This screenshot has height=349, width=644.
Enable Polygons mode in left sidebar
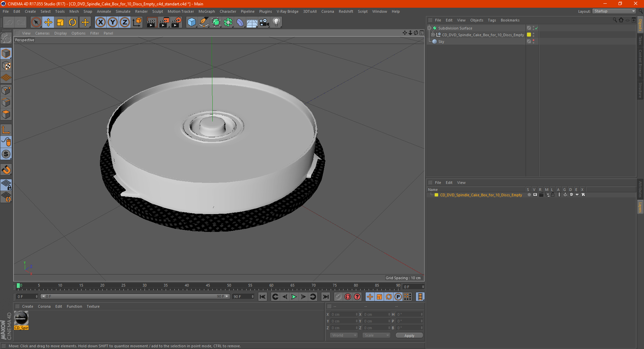click(6, 114)
